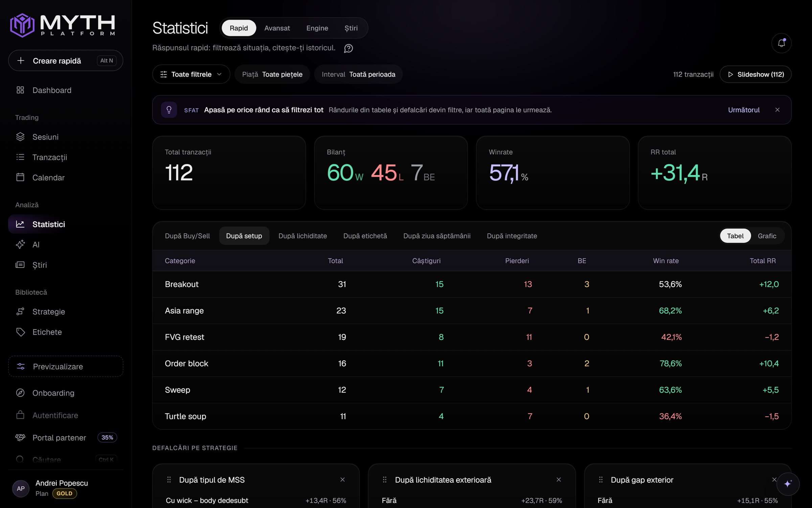Click Următorul in the tip banner

click(744, 110)
